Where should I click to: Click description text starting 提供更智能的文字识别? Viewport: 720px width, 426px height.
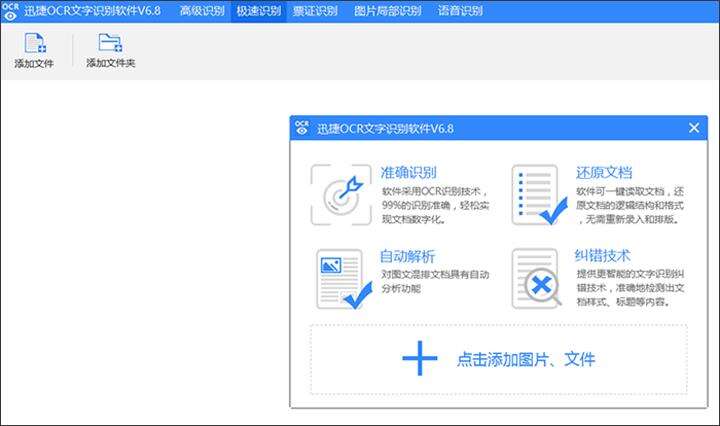[630, 288]
